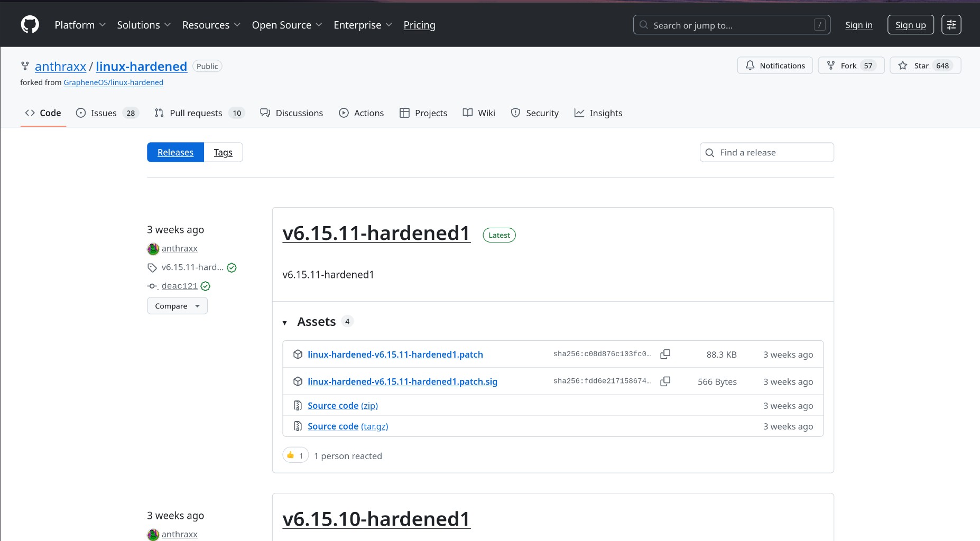This screenshot has width=980, height=541.
Task: Open the Pricing page
Action: [419, 25]
